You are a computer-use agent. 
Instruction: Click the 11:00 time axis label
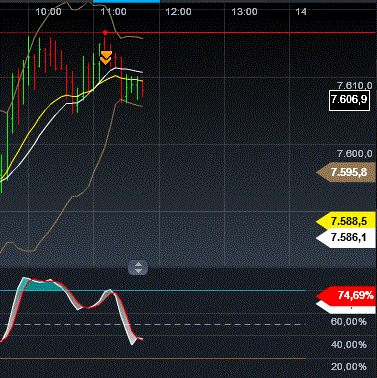114,12
